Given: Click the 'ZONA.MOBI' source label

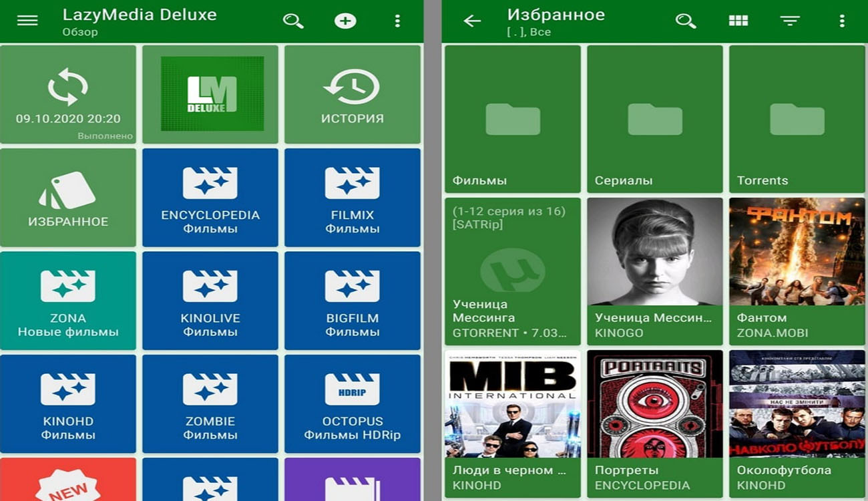Looking at the screenshot, I should click(773, 333).
